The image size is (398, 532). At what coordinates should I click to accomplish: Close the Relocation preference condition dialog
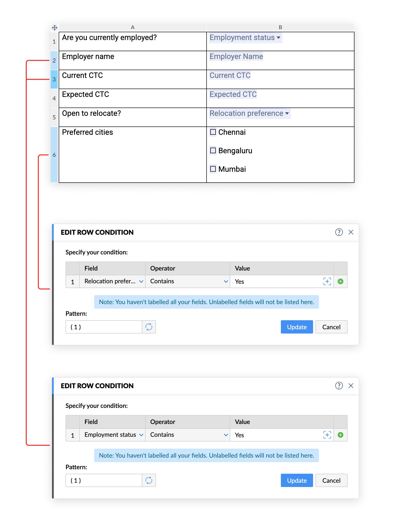(351, 232)
